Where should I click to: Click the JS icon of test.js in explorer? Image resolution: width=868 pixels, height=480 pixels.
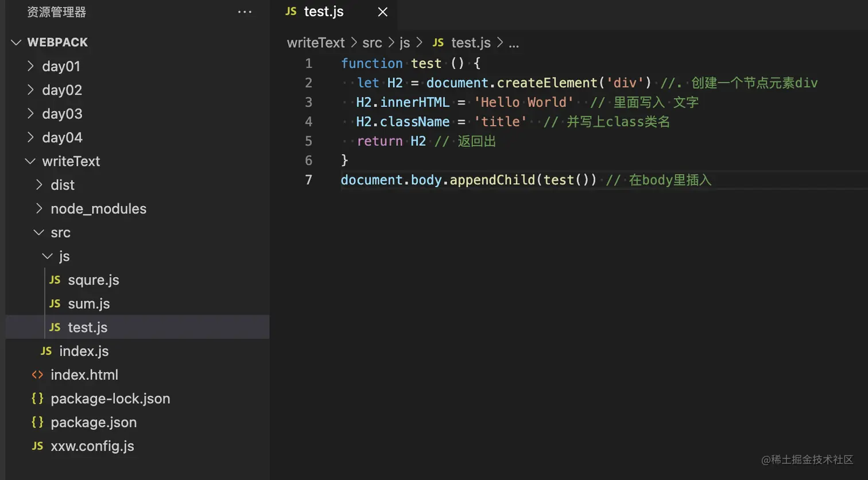pyautogui.click(x=55, y=327)
